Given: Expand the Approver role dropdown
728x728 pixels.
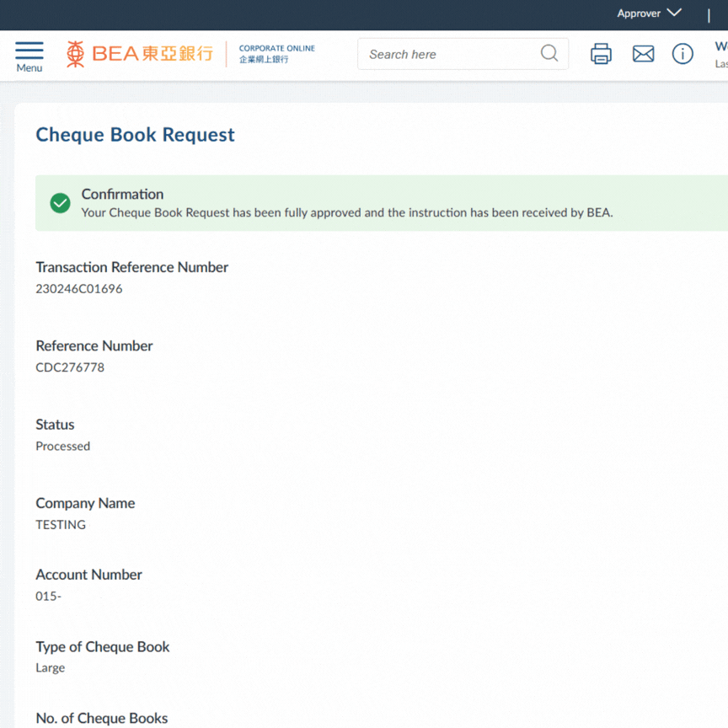Looking at the screenshot, I should [649, 13].
